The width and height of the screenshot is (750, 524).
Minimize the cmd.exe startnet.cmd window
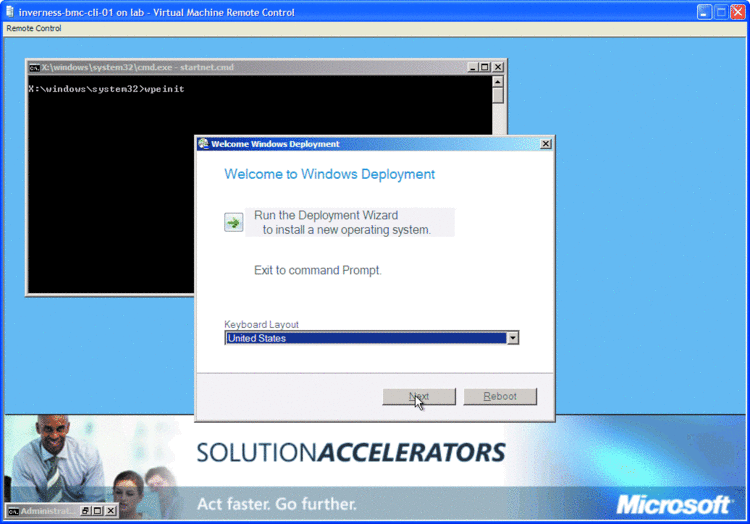(473, 67)
